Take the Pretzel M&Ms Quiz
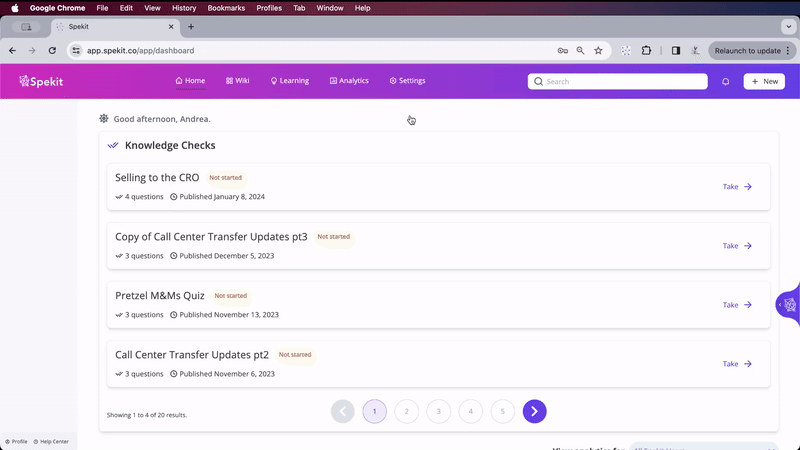Image resolution: width=800 pixels, height=450 pixels. [x=737, y=305]
